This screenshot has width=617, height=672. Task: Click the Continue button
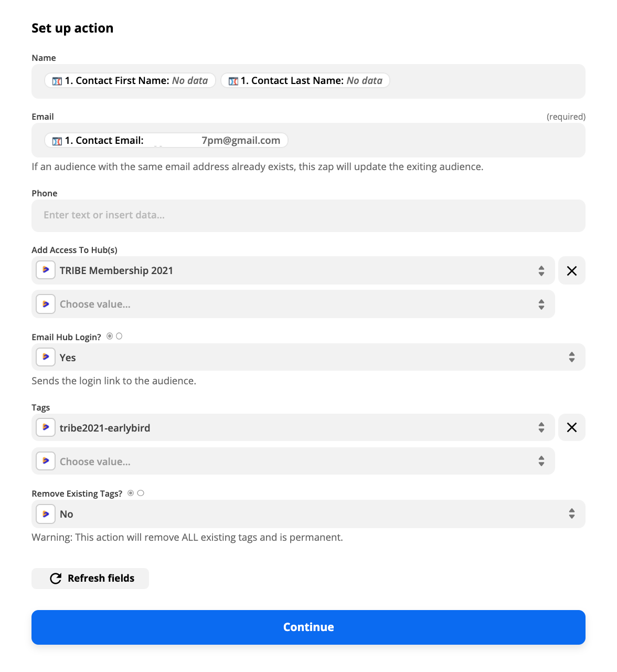click(x=309, y=627)
